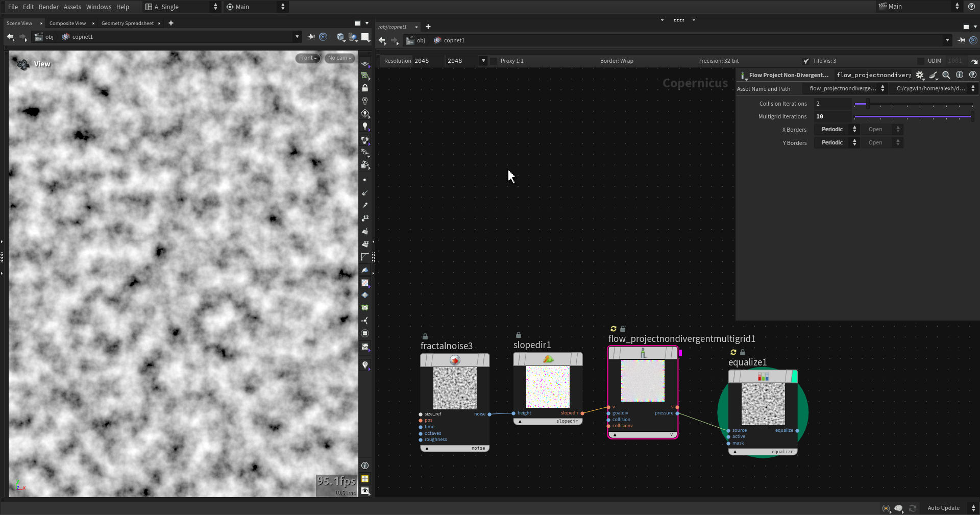The image size is (980, 515).
Task: Click the equalize1 node icon
Action: 763,377
